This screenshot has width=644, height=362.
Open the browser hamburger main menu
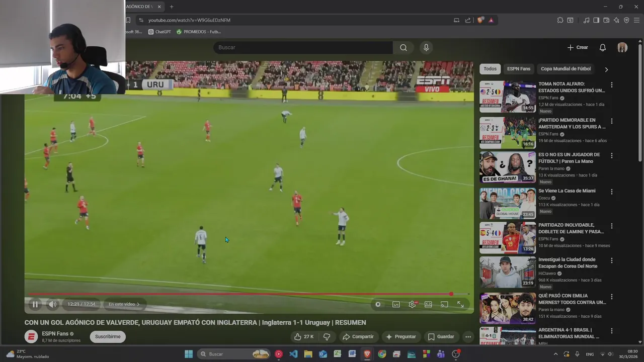636,20
